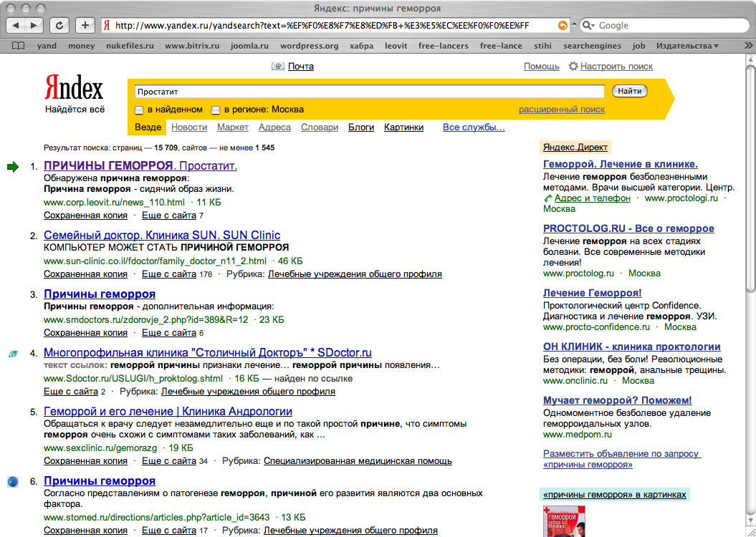The height and width of the screenshot is (537, 756).
Task: Click the Найти search button
Action: [x=630, y=91]
